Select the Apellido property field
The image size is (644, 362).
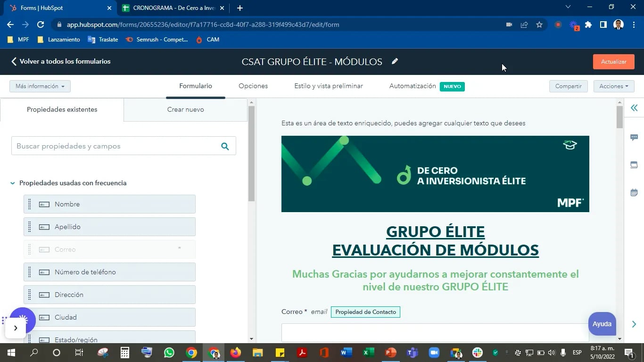pos(109,227)
